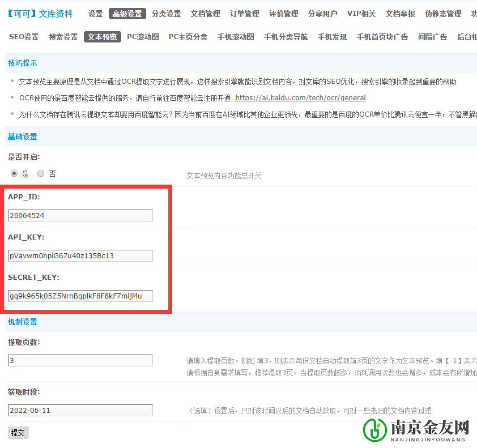Select the 是 radio button

click(x=14, y=173)
